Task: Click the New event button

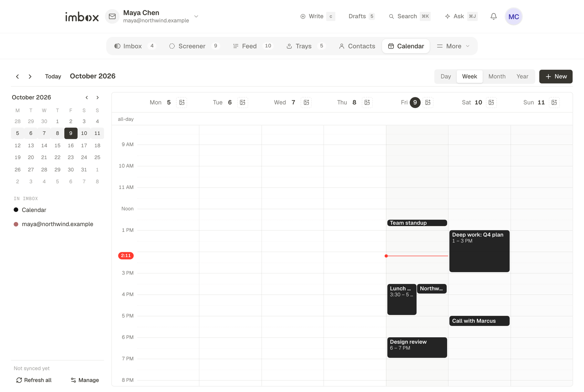Action: 556,77
